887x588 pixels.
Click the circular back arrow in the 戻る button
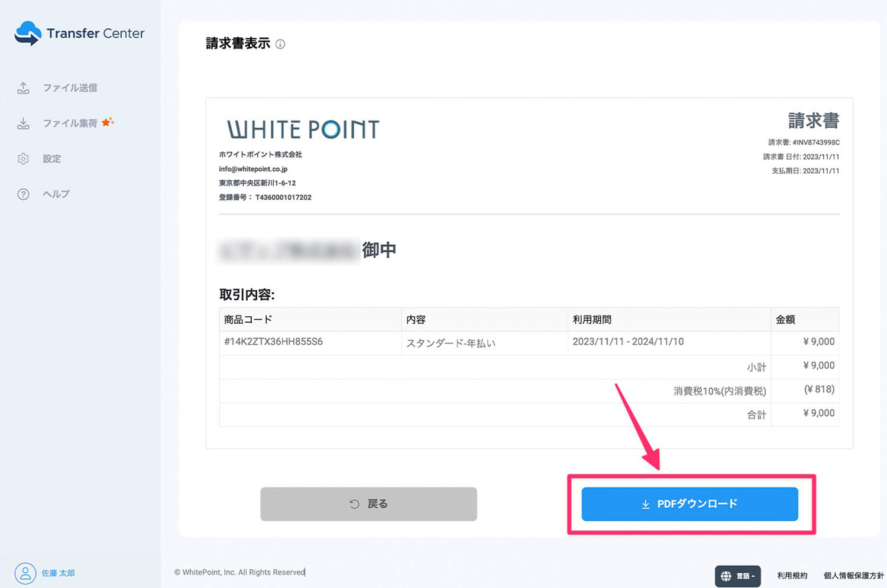click(x=353, y=503)
